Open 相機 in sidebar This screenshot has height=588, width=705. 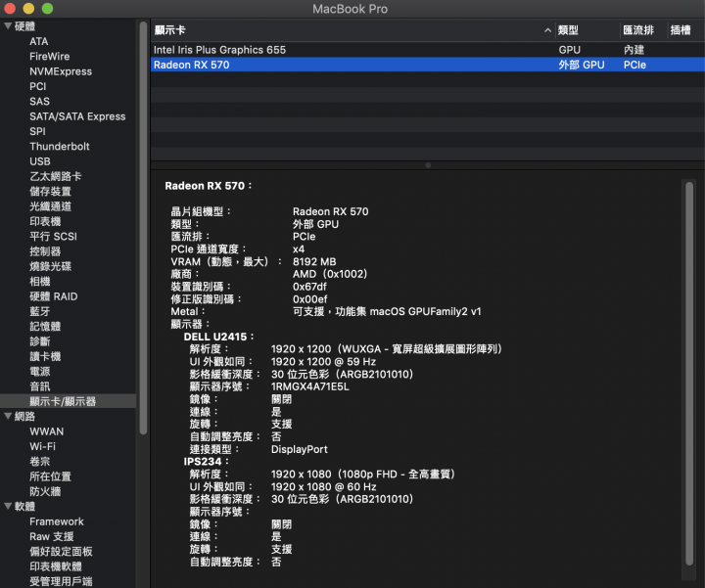coord(40,281)
